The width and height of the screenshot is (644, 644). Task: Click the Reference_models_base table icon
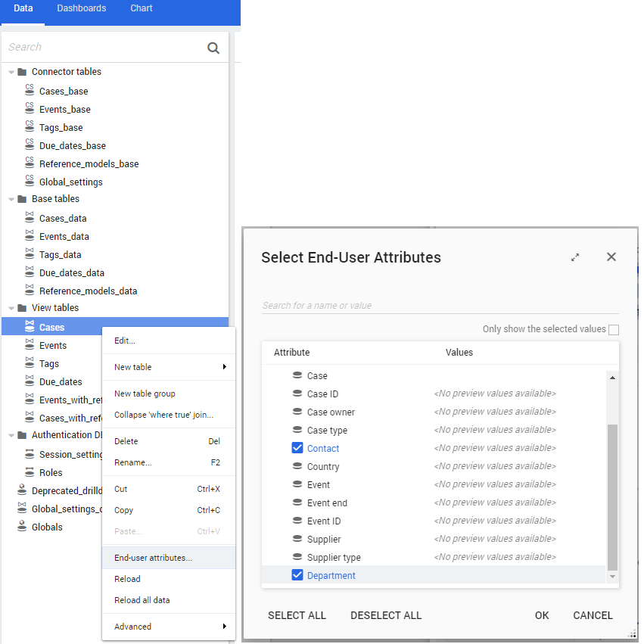pyautogui.click(x=30, y=163)
